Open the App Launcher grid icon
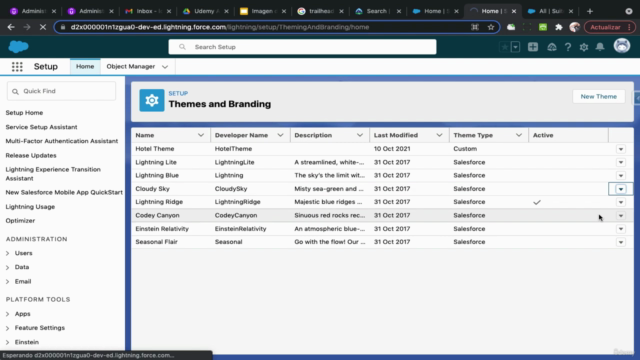 coord(17,67)
